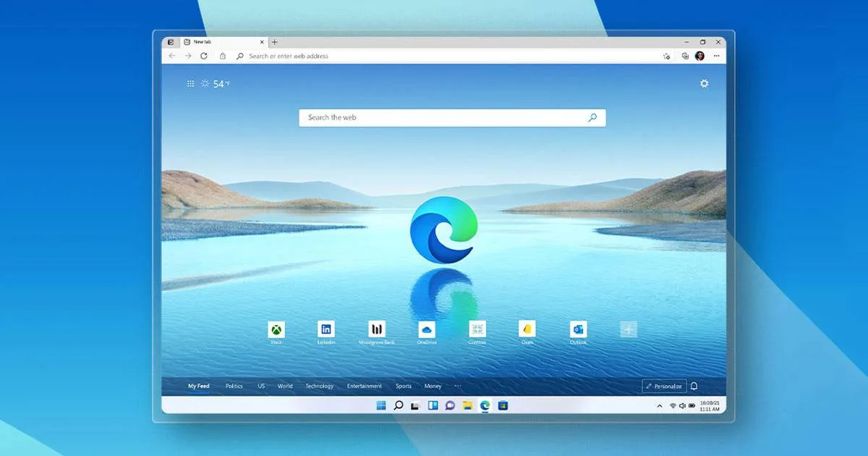The width and height of the screenshot is (868, 456).
Task: Switch to the Technology feed tab
Action: pos(319,387)
